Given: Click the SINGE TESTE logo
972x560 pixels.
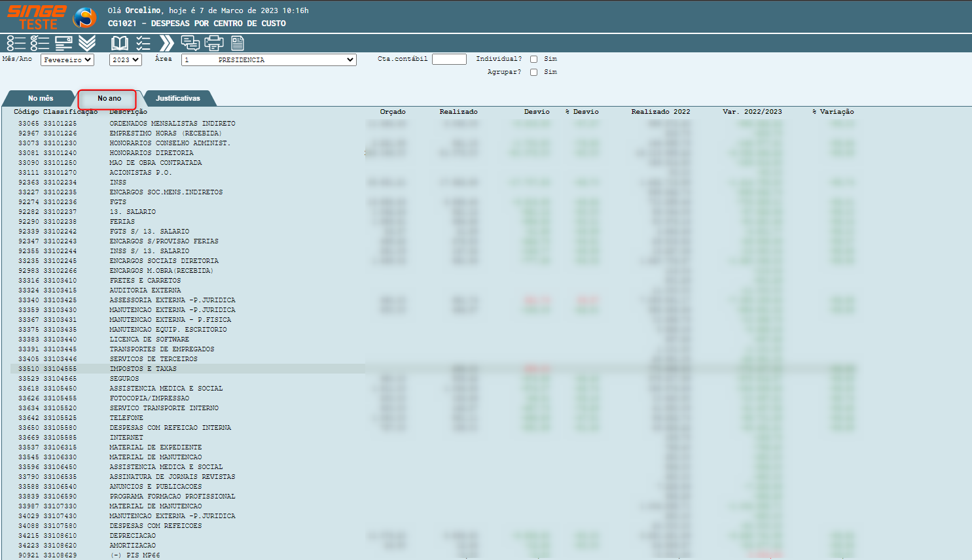Looking at the screenshot, I should pyautogui.click(x=37, y=17).
